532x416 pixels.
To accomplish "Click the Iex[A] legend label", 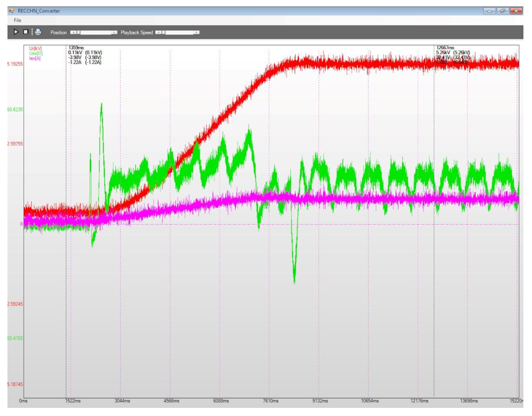I will (35, 58).
